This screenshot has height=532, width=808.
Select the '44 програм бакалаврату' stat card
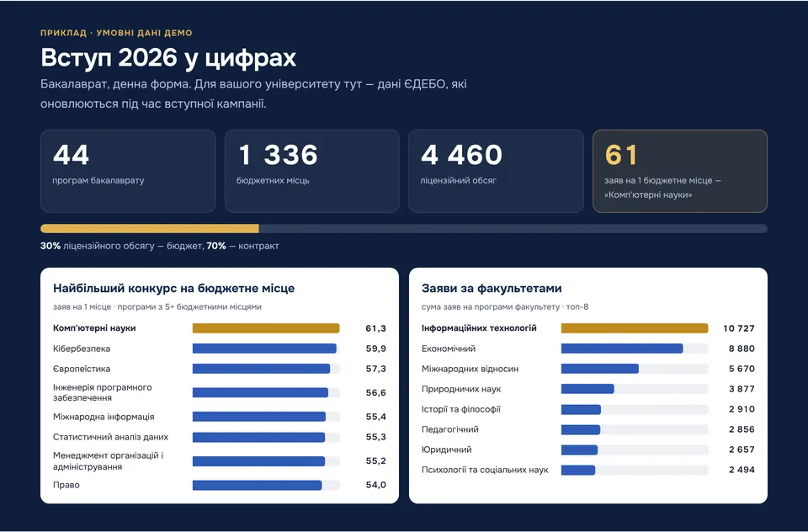coord(128,171)
